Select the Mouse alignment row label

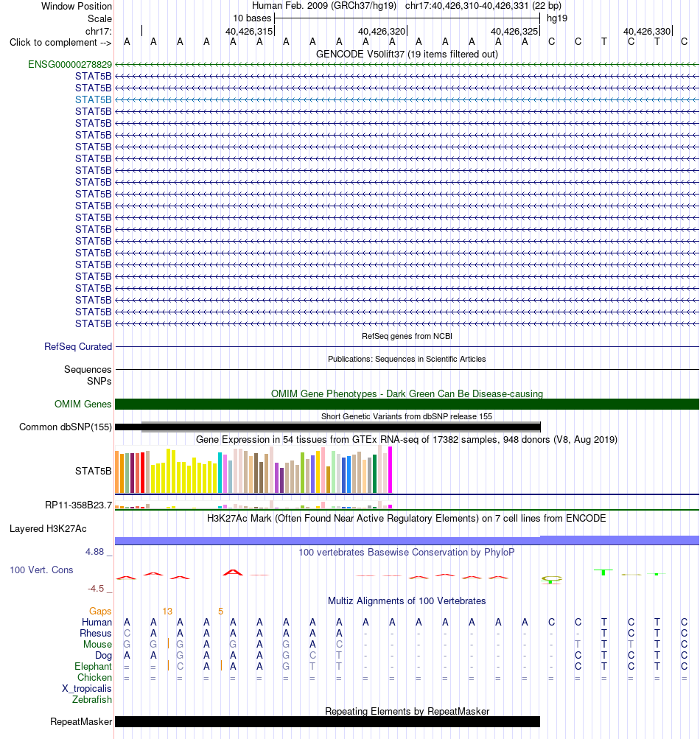[97, 644]
